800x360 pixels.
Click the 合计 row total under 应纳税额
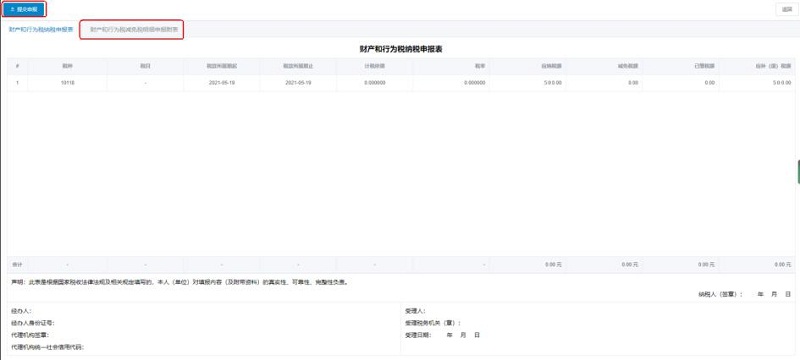pos(553,265)
